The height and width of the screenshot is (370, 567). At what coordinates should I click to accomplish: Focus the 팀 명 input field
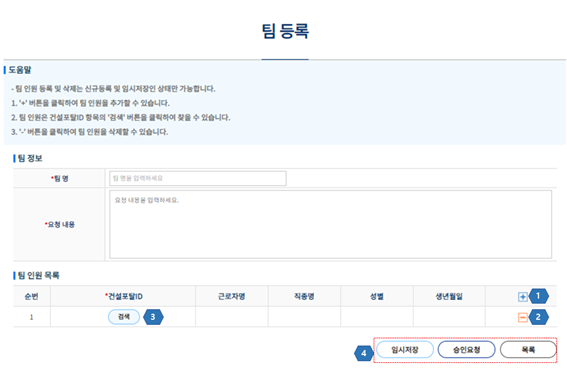tap(198, 178)
